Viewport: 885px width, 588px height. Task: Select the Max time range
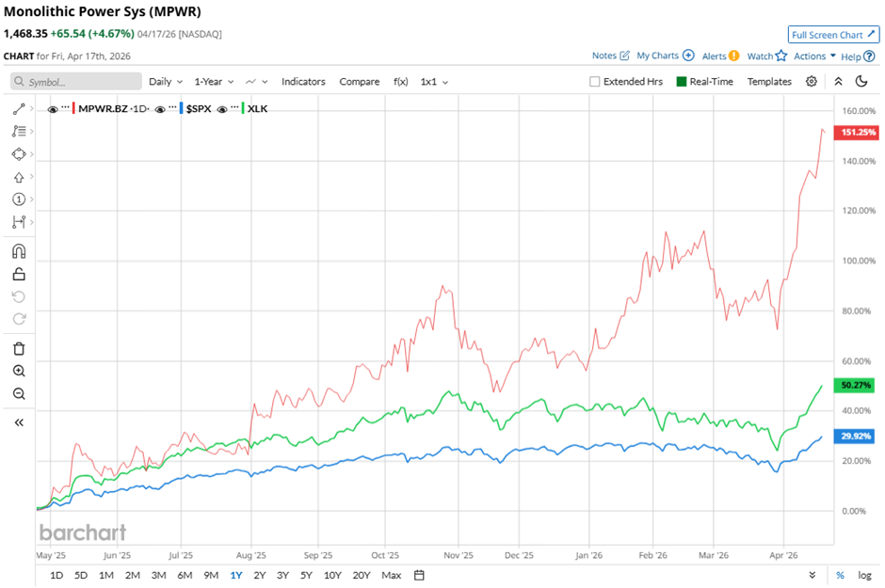coord(391,575)
